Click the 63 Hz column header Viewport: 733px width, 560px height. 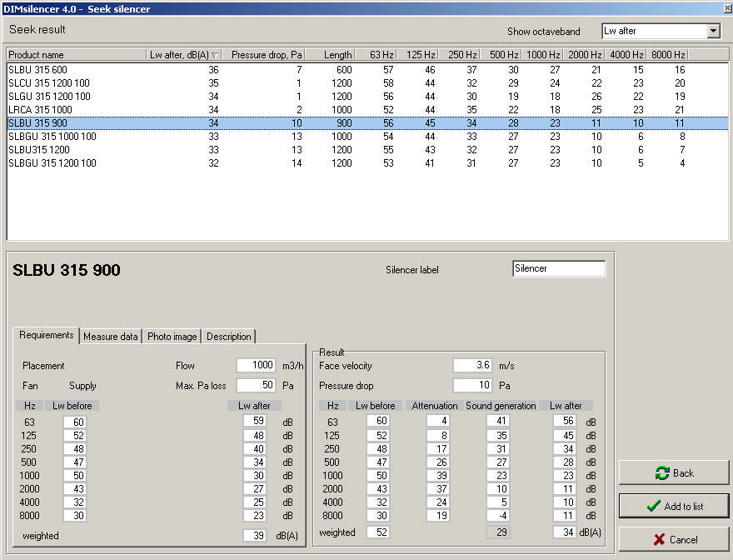pos(376,55)
